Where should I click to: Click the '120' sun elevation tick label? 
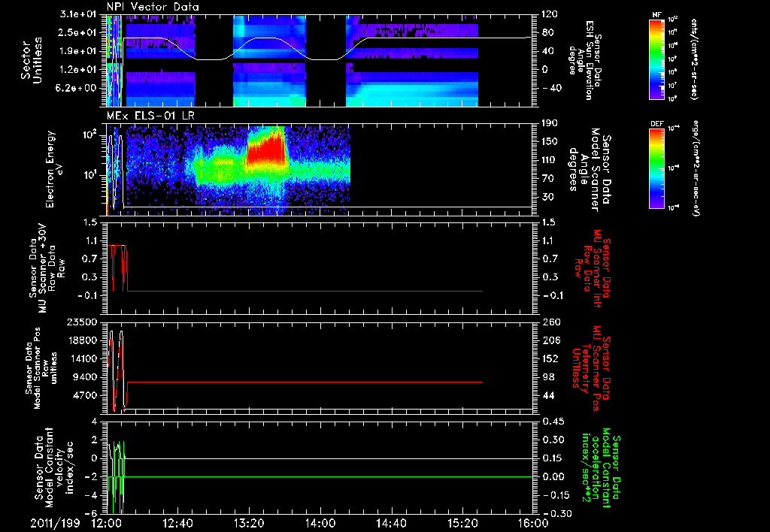click(x=550, y=14)
